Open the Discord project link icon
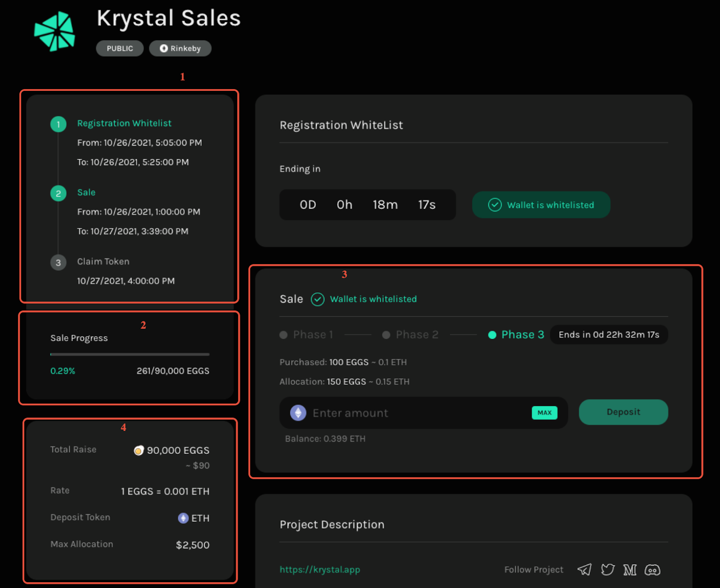 [x=652, y=570]
